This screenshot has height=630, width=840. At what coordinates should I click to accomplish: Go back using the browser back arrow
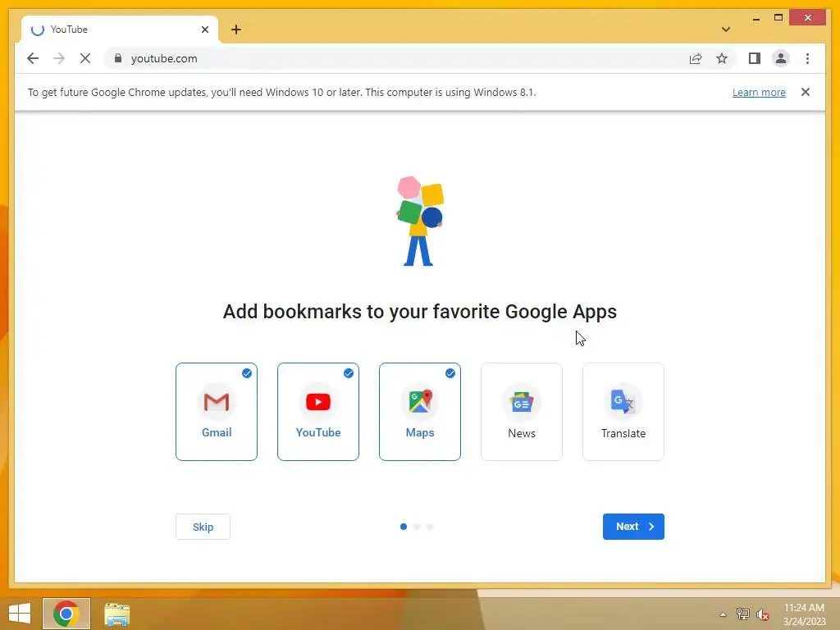[x=33, y=58]
